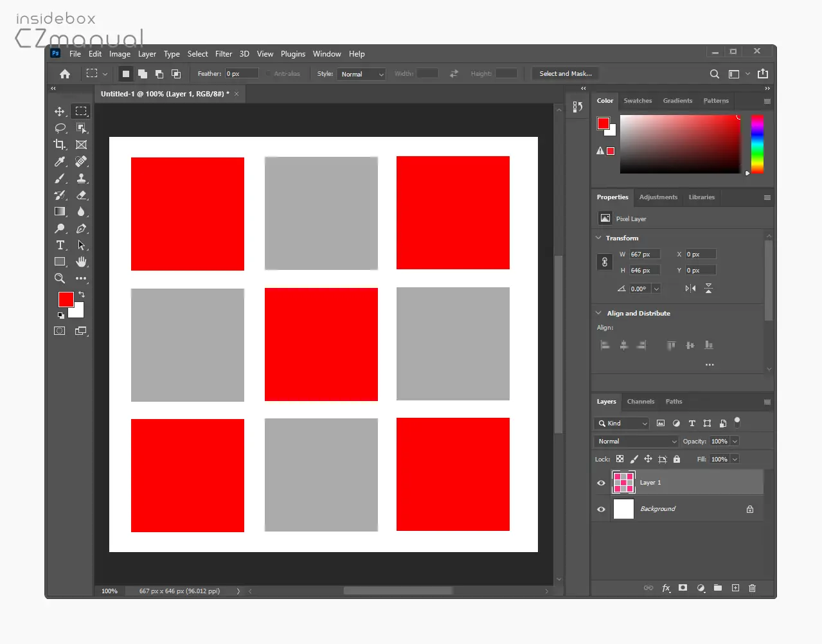Hide the Background layer eye
This screenshot has height=644, width=822.
click(x=601, y=509)
